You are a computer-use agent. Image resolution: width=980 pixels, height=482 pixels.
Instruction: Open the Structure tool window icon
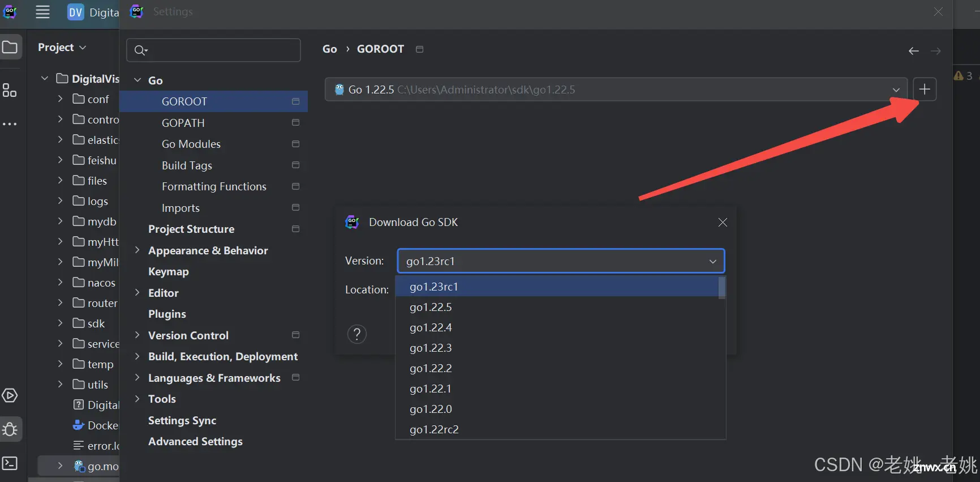pos(10,90)
